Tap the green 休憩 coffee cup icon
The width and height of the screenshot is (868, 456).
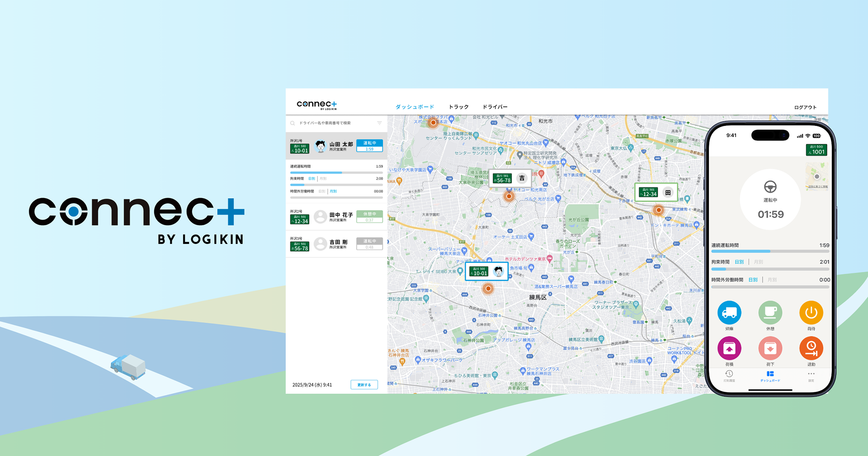coord(770,313)
